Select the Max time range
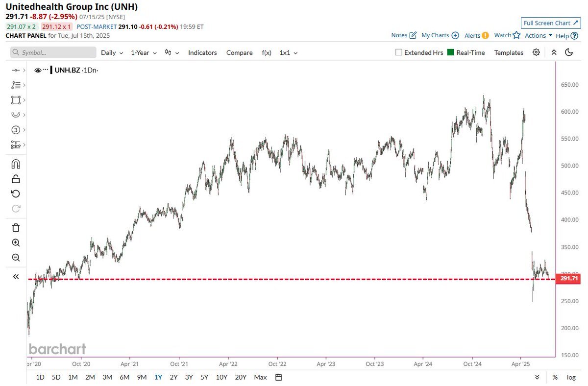This screenshot has height=386, width=588. click(260, 377)
